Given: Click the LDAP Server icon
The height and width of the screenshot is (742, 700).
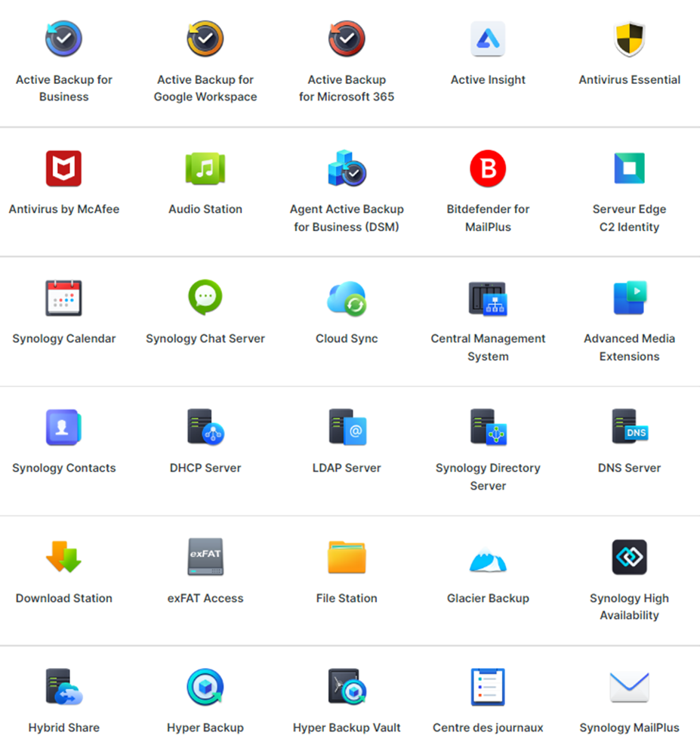Looking at the screenshot, I should click(x=347, y=428).
